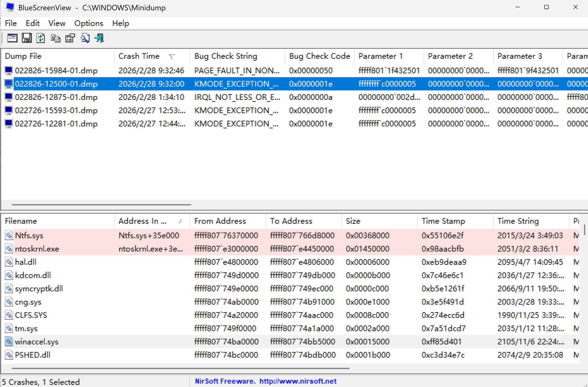This screenshot has height=387, width=588.
Task: Click the Refresh toolbar icon
Action: 41,38
